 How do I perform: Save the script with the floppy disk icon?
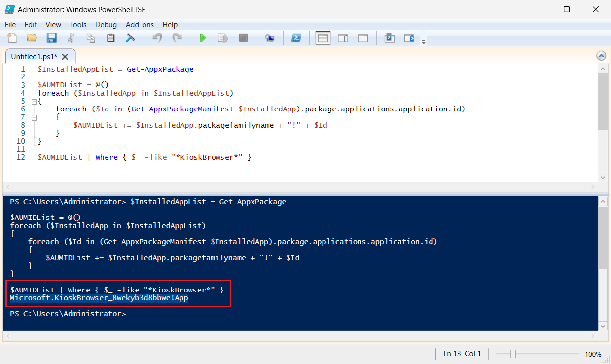click(x=51, y=38)
